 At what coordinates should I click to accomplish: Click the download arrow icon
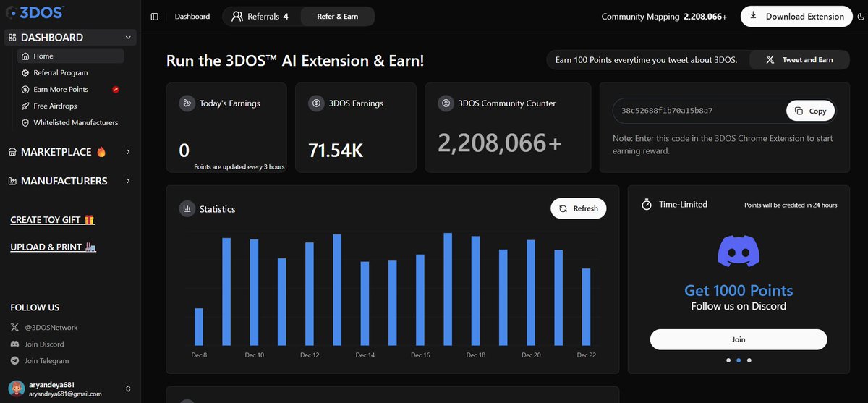click(754, 16)
